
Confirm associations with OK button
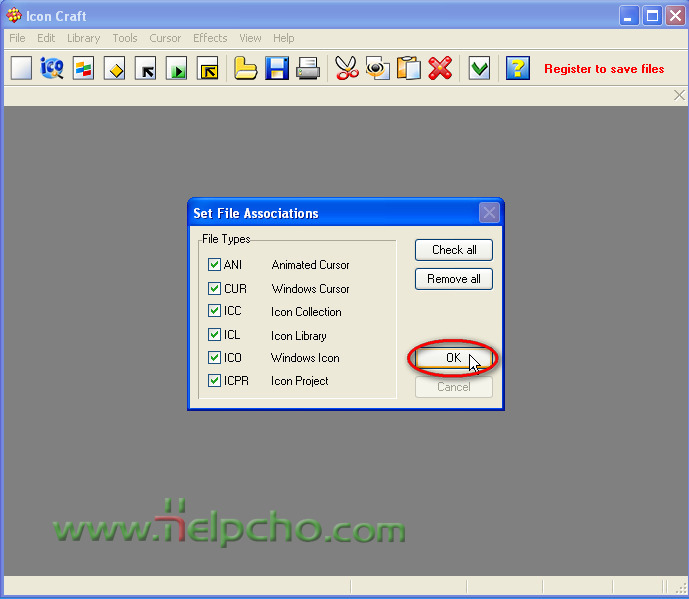[x=453, y=358]
